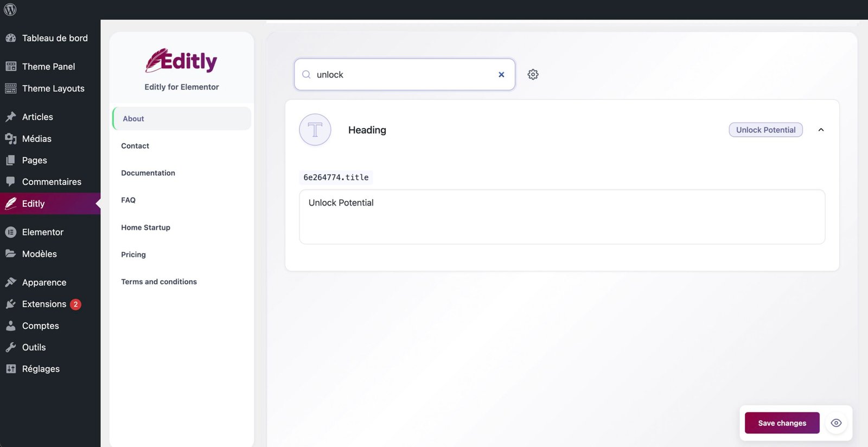Click the Heading widget title text
The width and height of the screenshot is (868, 447).
pos(367,130)
